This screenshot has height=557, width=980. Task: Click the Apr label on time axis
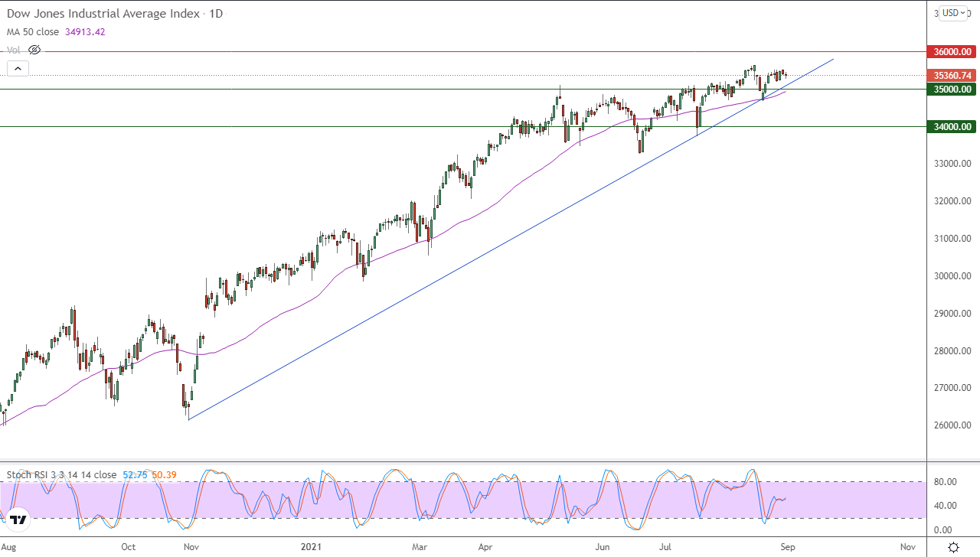tap(485, 547)
